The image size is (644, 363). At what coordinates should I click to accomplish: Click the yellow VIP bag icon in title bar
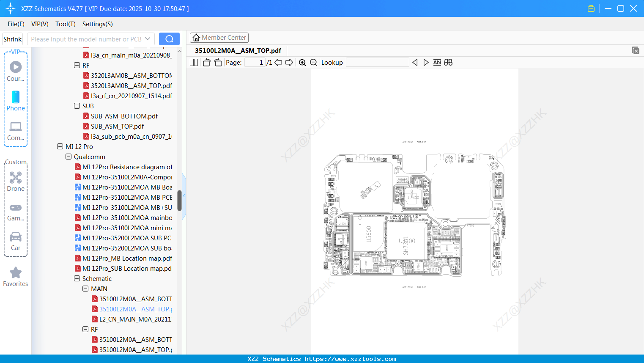(591, 8)
